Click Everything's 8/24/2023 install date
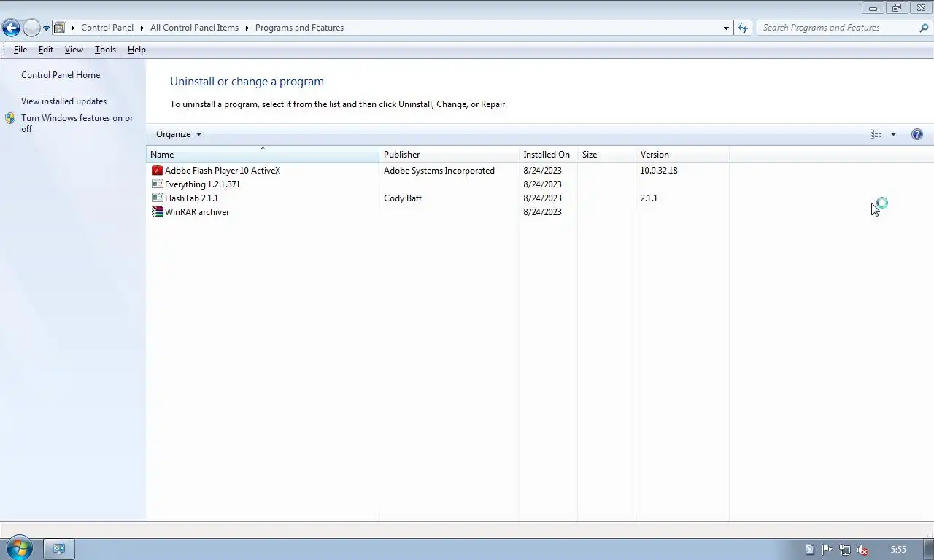This screenshot has width=934, height=560. (x=542, y=184)
